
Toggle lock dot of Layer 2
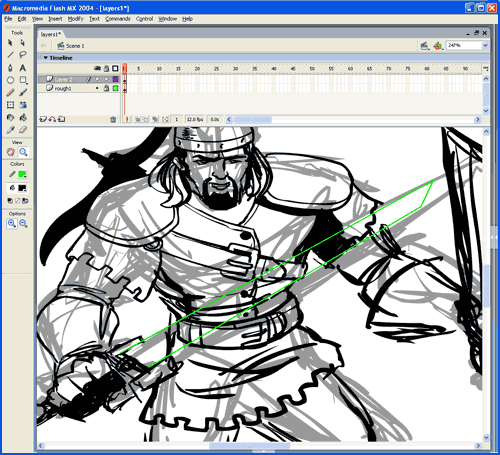click(x=106, y=79)
